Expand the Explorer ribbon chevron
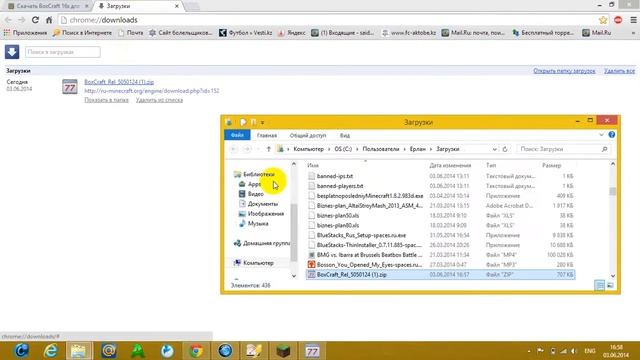The image size is (640, 360). [601, 135]
